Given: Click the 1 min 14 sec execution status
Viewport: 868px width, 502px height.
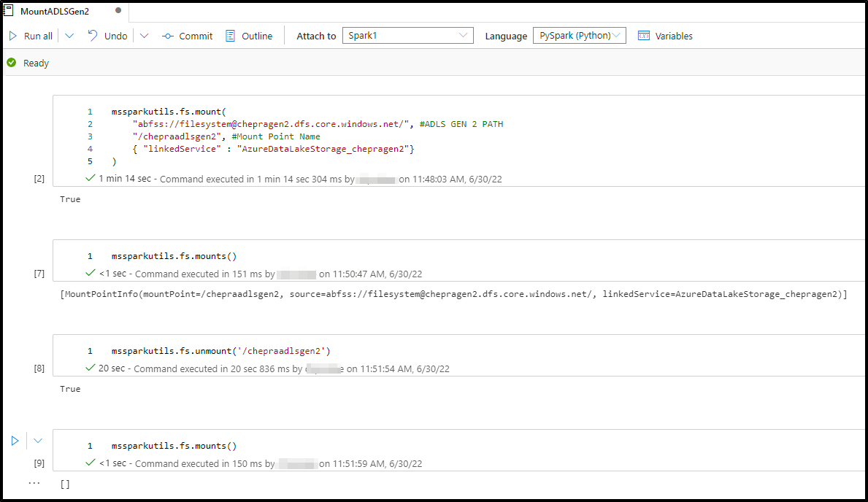Looking at the screenshot, I should point(125,179).
